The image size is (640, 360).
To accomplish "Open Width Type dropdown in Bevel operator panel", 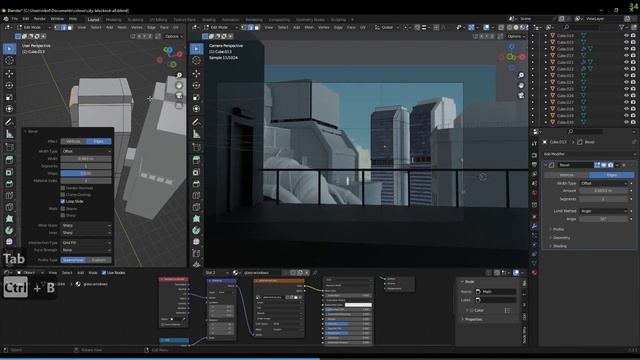I will (86, 151).
